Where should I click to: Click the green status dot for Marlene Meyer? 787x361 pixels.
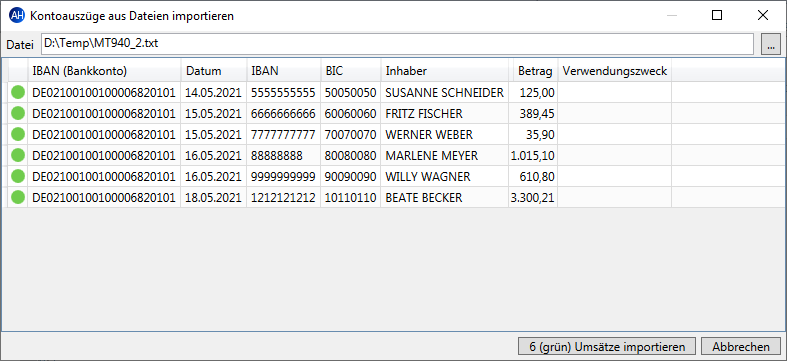click(18, 156)
